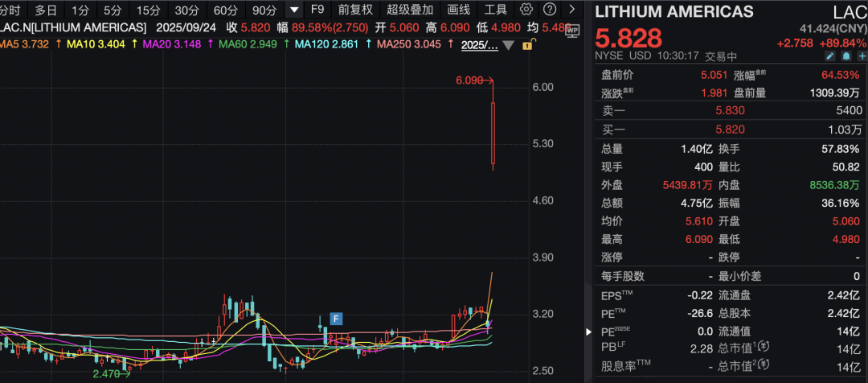The width and height of the screenshot is (868, 383).
Task: Click the 5.828 current price
Action: (x=628, y=38)
